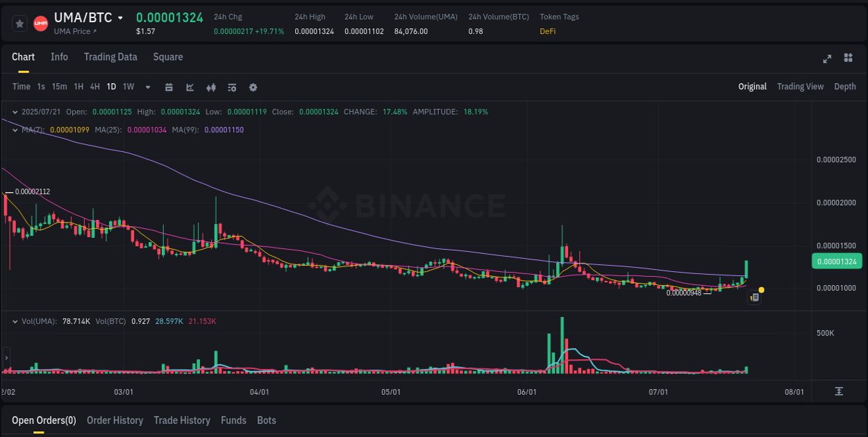
Task: Expand the chart to fullscreen with the arrows icon
Action: click(x=827, y=59)
